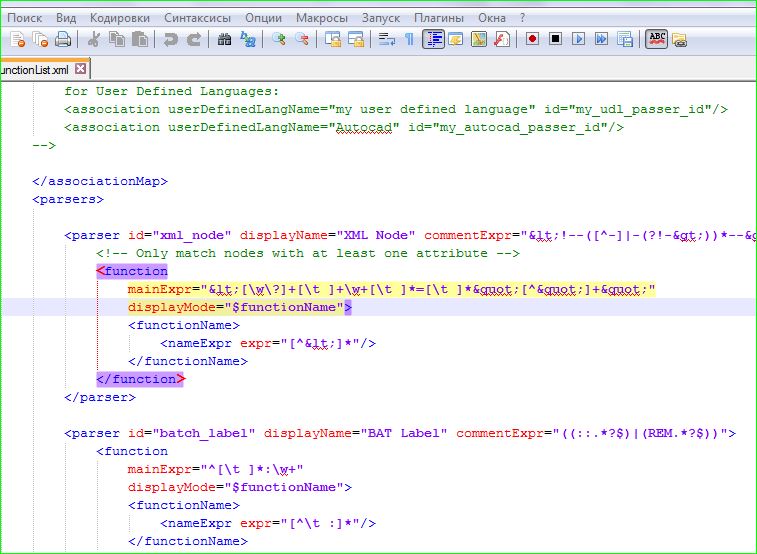Open the Опции menu
The image size is (757, 554).
(x=263, y=18)
